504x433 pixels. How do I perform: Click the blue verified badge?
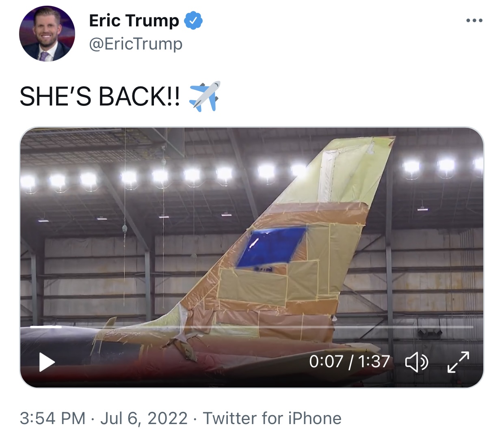pyautogui.click(x=194, y=21)
